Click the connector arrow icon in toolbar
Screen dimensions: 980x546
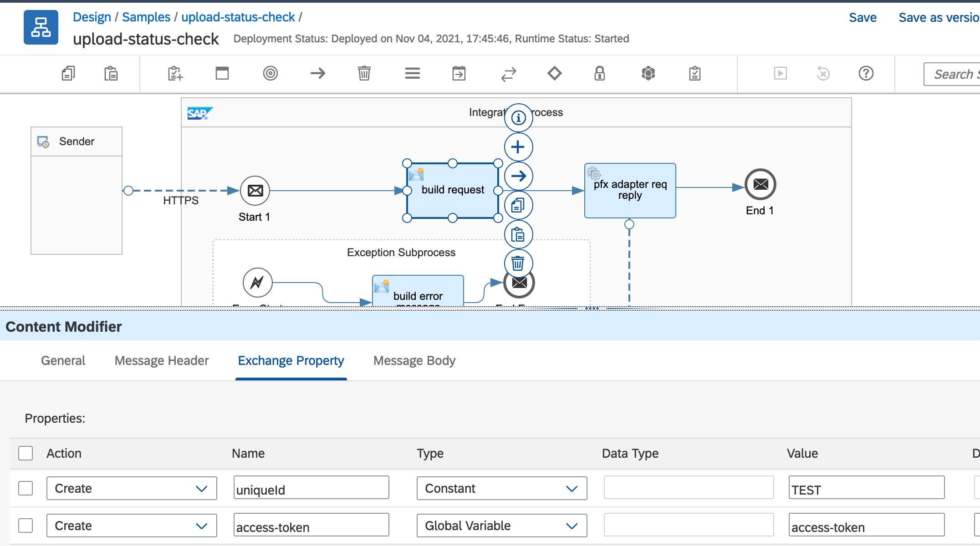point(318,73)
